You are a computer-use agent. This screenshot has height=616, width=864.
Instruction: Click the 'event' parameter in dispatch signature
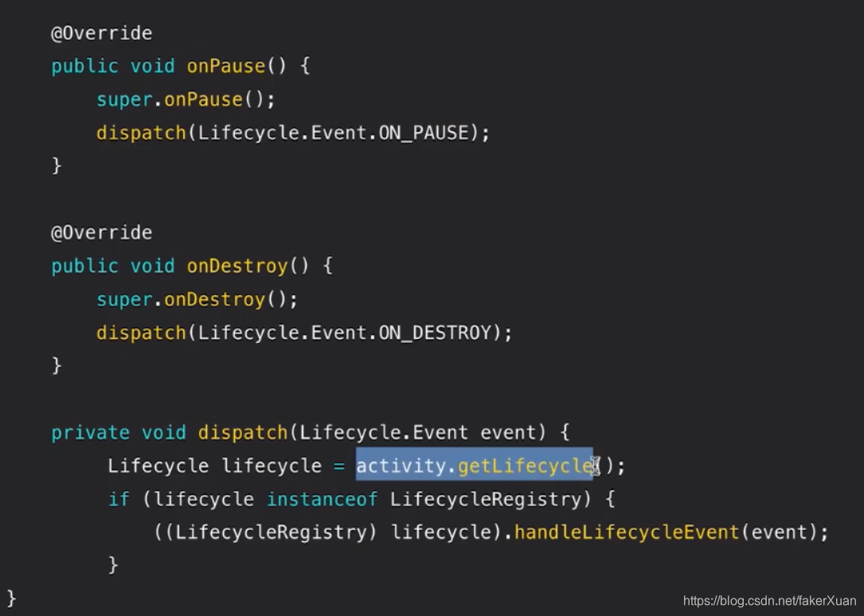(508, 433)
